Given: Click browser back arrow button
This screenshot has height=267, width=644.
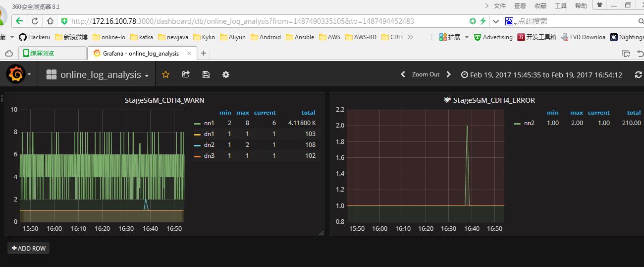Looking at the screenshot, I should pos(19,21).
